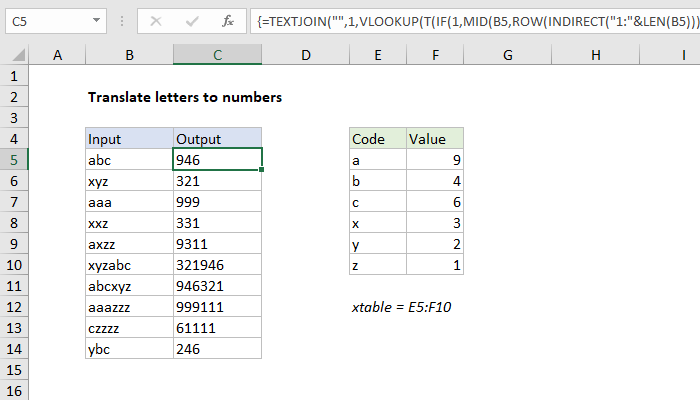This screenshot has height=400, width=700.
Task: Select output cell showing 999111
Action: point(217,307)
